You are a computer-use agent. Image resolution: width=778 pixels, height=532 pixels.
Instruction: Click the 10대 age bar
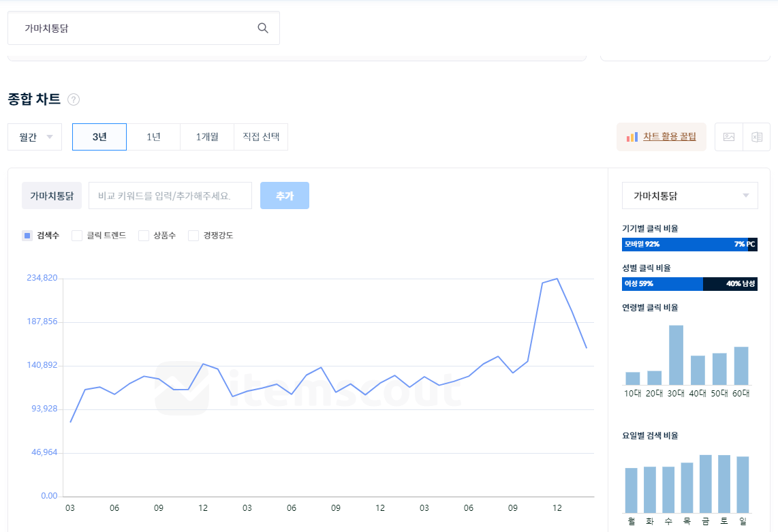[x=633, y=379]
